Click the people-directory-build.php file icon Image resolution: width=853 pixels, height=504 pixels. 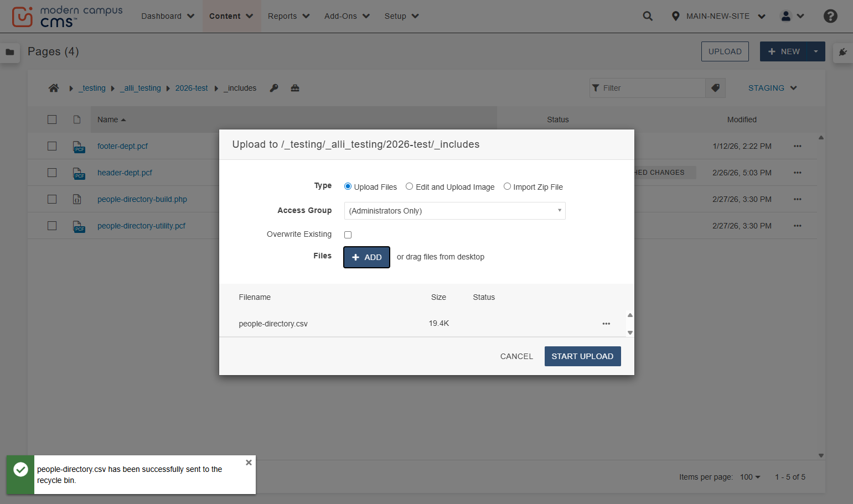pyautogui.click(x=77, y=199)
